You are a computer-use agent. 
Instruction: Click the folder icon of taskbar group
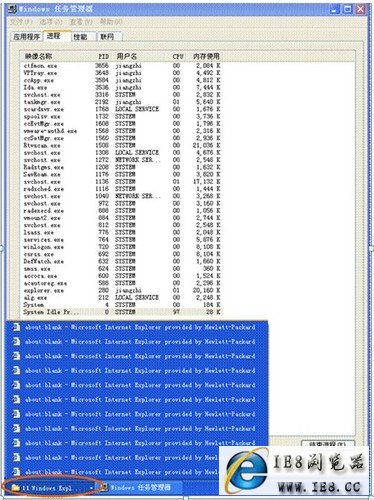[x=15, y=488]
